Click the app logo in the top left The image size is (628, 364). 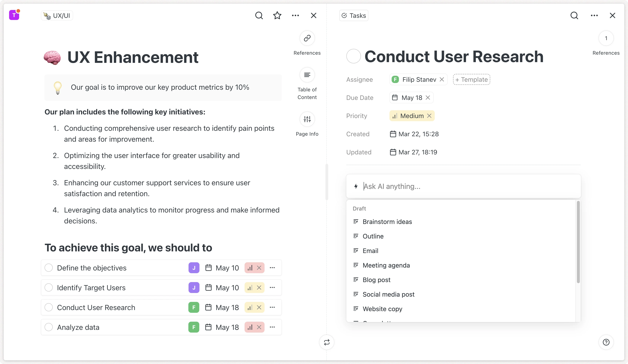(14, 15)
